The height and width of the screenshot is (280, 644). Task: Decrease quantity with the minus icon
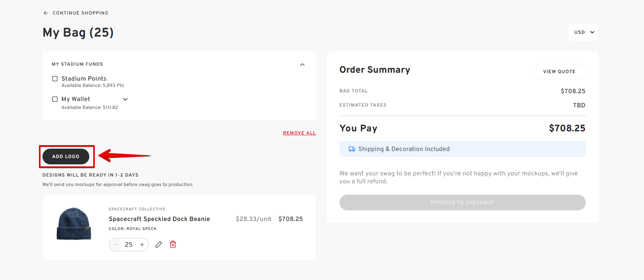tap(116, 245)
